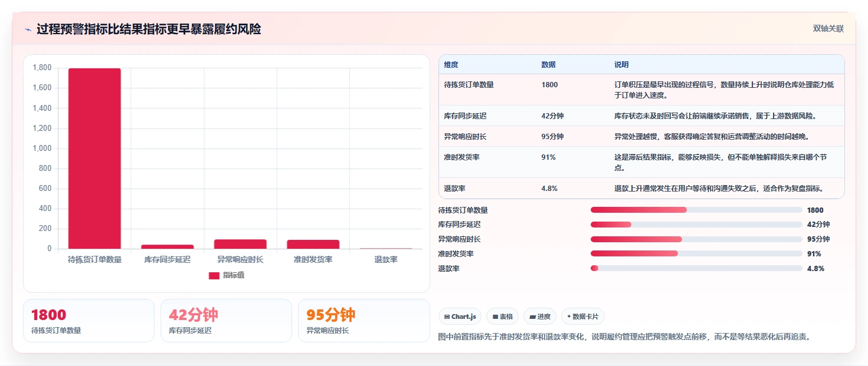The height and width of the screenshot is (366, 868).
Task: Click the 库存同步延迟 cell in the table
Action: pyautogui.click(x=465, y=116)
